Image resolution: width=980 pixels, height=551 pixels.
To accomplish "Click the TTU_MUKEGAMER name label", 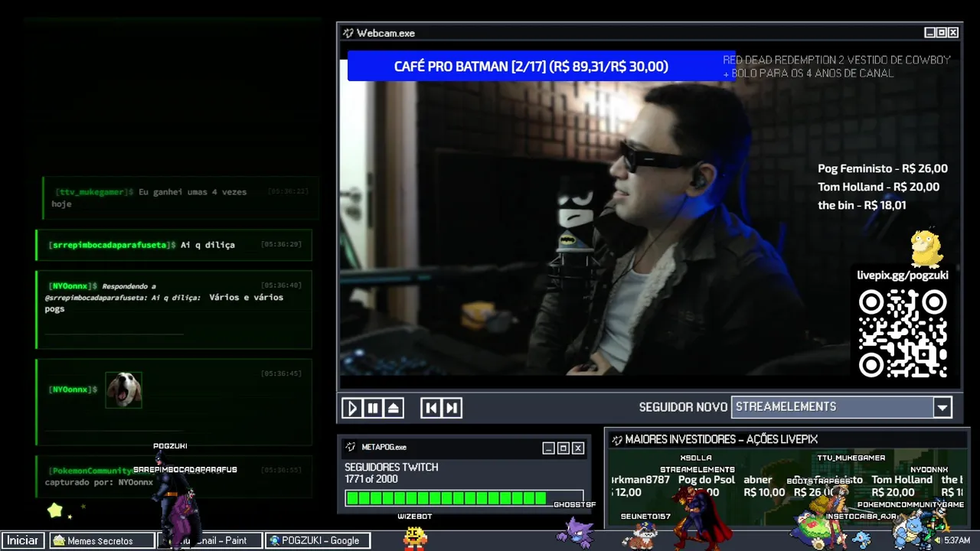I will pos(851,458).
